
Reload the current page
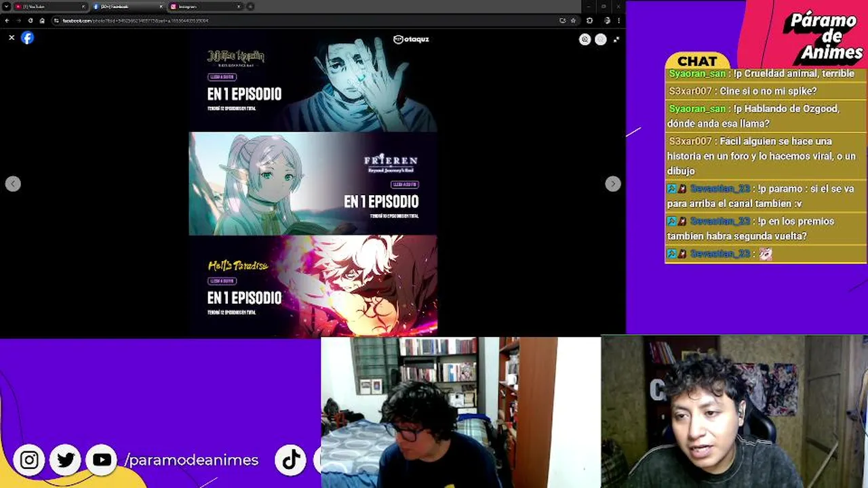pyautogui.click(x=31, y=20)
